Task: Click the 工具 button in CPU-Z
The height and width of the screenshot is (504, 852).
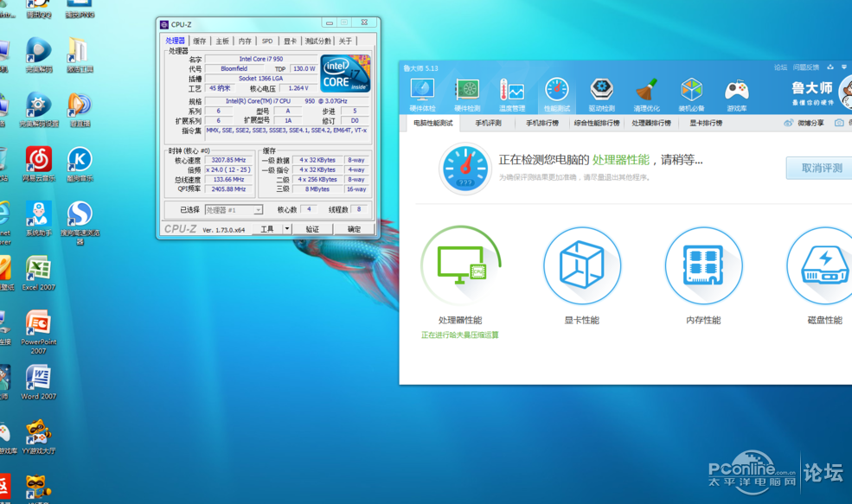Action: point(266,229)
